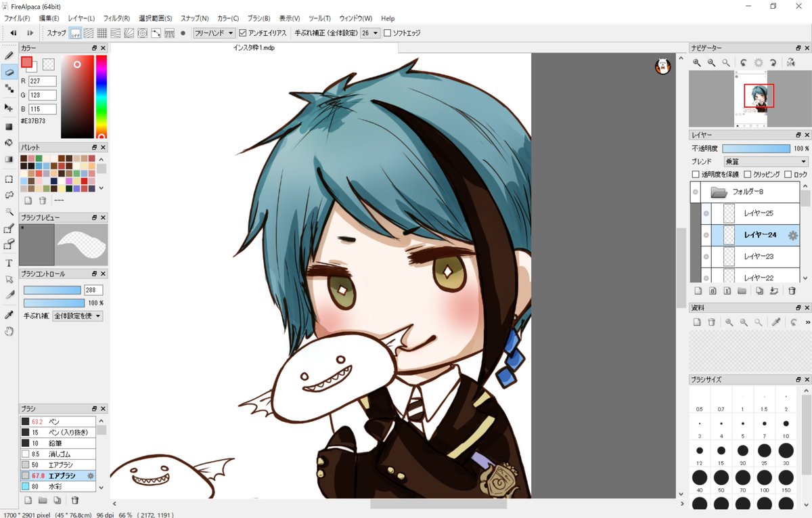Float the ナビゲーター panel
The height and width of the screenshot is (518, 812).
point(798,48)
